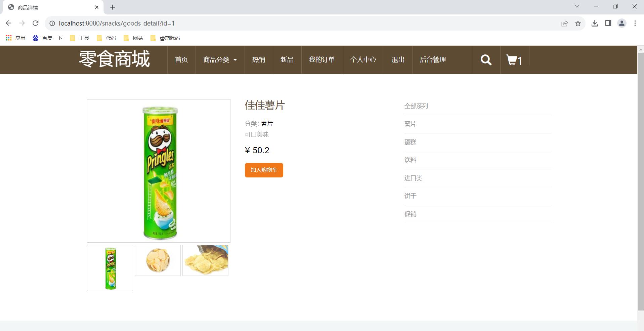Open the 百度一下 bookmark
This screenshot has width=644, height=331.
tap(47, 38)
